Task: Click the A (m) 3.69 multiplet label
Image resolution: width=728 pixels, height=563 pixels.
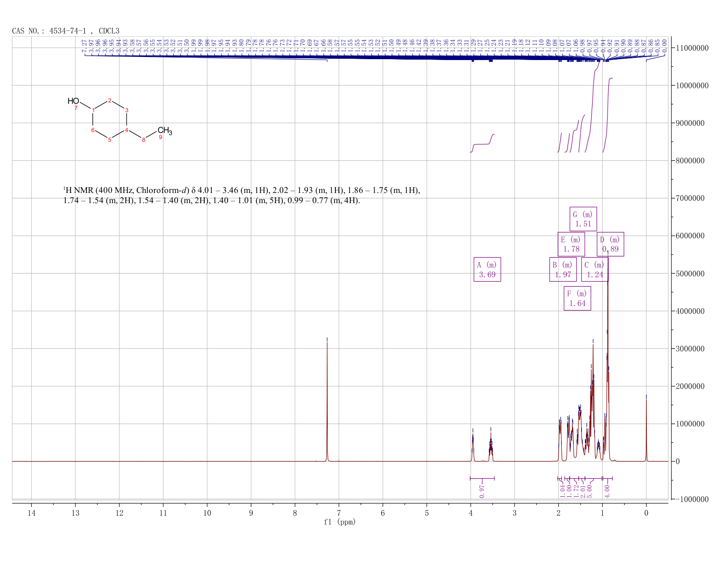Action: click(x=487, y=269)
